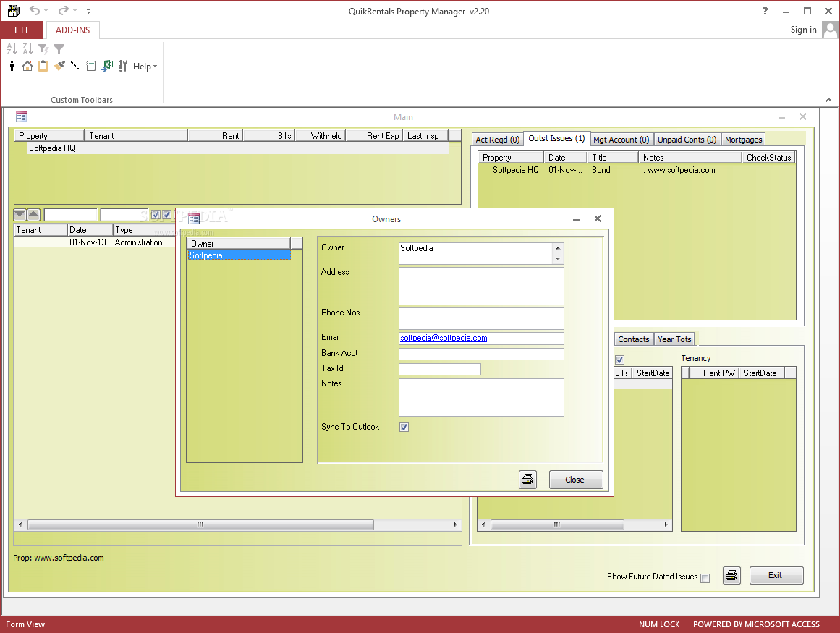Click into the Tax Id field
The width and height of the screenshot is (840, 633).
point(440,369)
